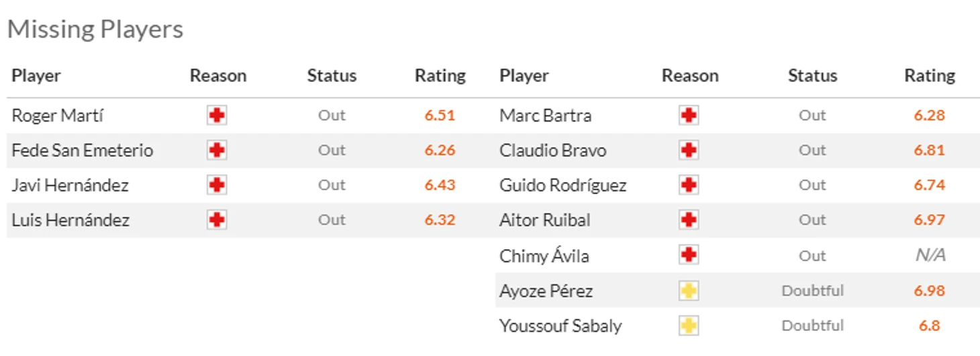Click Fede San Emeterio's red injury icon
The width and height of the screenshot is (980, 356).
click(x=216, y=150)
